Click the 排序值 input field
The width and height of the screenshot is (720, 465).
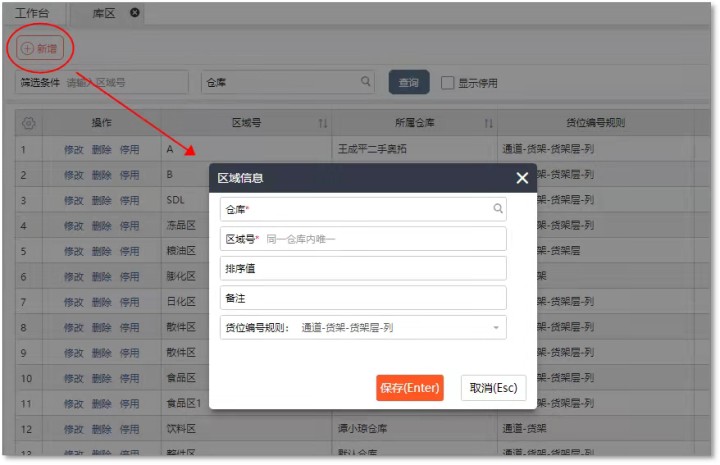(x=363, y=268)
